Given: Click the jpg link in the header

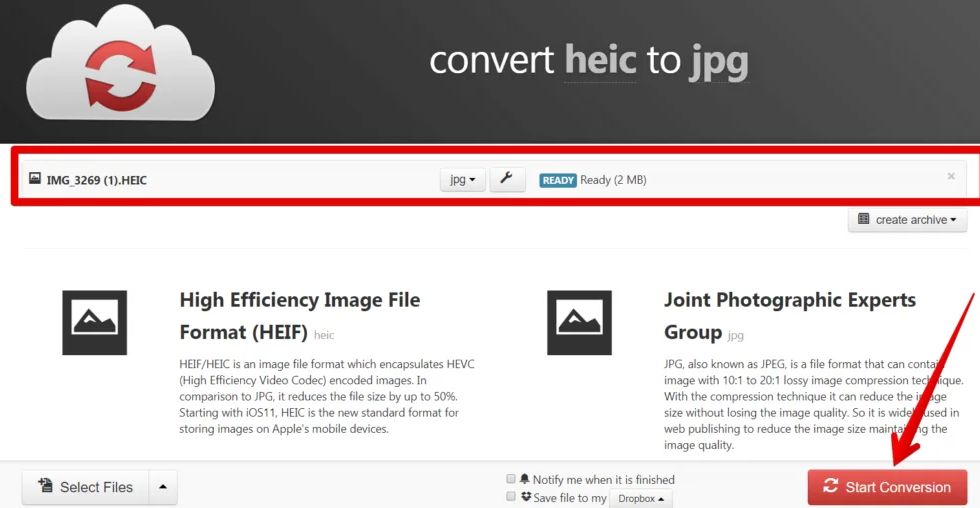Looking at the screenshot, I should 718,61.
